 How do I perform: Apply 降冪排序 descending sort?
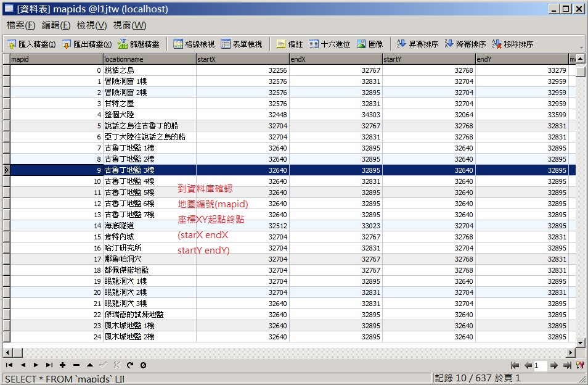(465, 44)
